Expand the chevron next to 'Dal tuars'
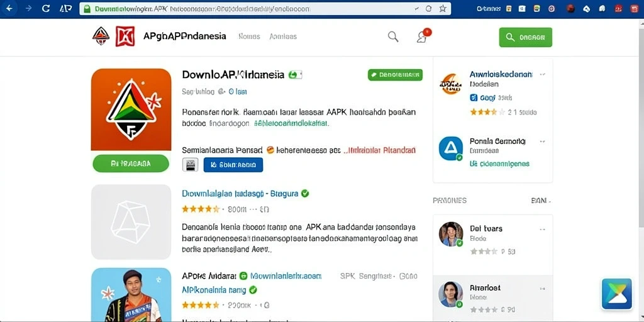The width and height of the screenshot is (644, 322). coord(543,229)
